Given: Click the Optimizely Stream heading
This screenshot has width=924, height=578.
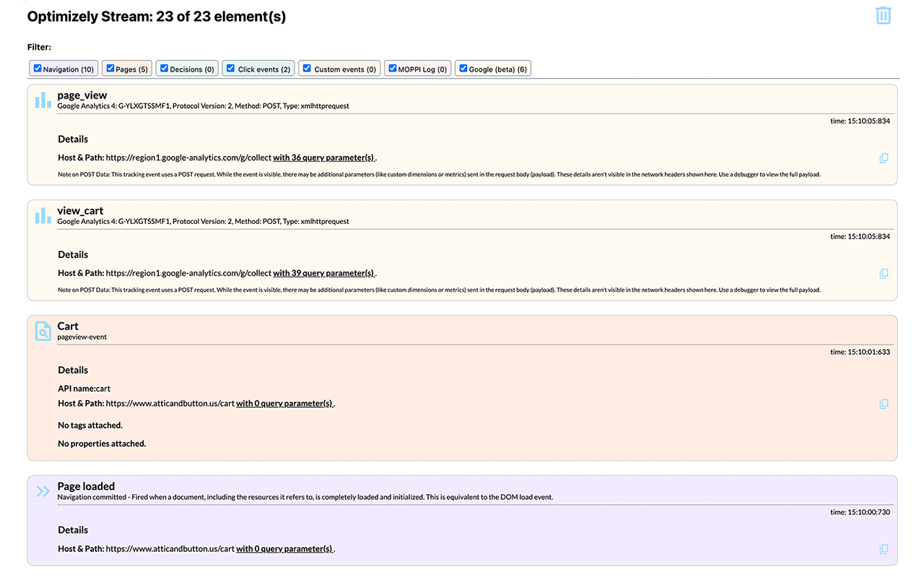Looking at the screenshot, I should click(x=157, y=16).
